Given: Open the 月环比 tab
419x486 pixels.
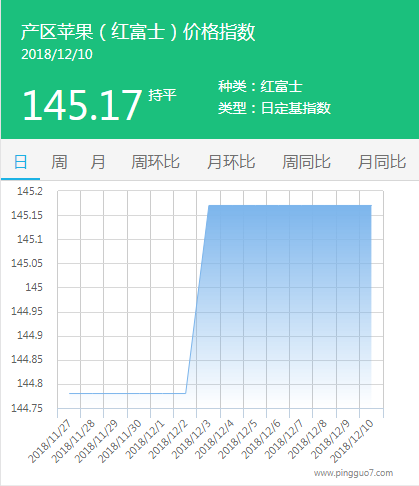Looking at the screenshot, I should (x=231, y=162).
